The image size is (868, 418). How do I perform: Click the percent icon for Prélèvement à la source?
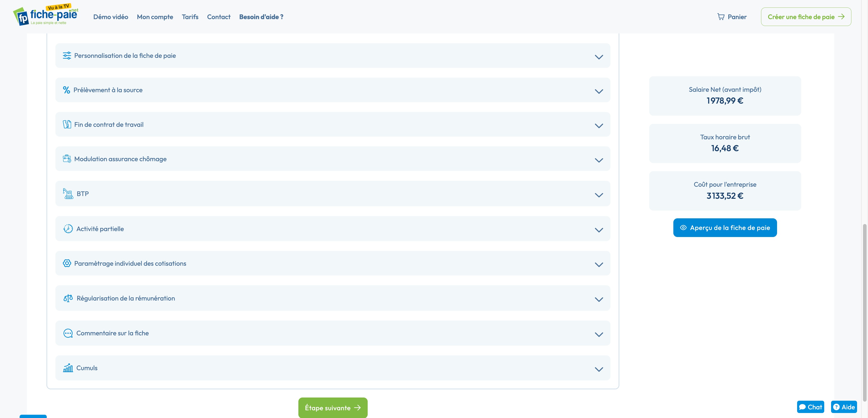click(66, 90)
